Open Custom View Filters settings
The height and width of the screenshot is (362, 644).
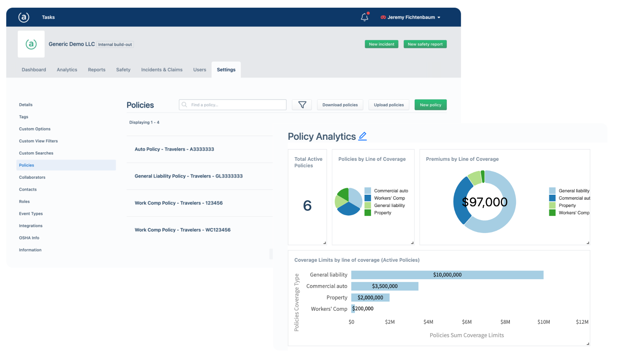click(x=38, y=141)
